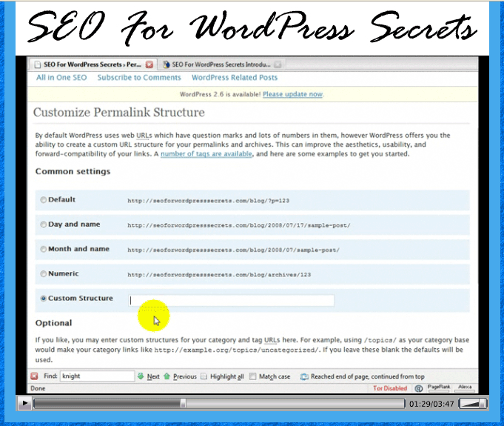
Task: Play the video with the play button
Action: point(24,403)
